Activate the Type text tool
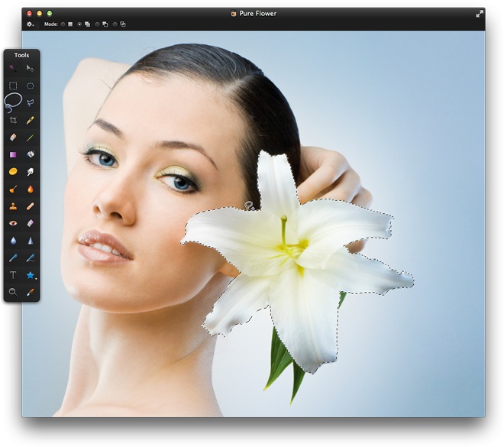504x447 pixels. tap(13, 274)
